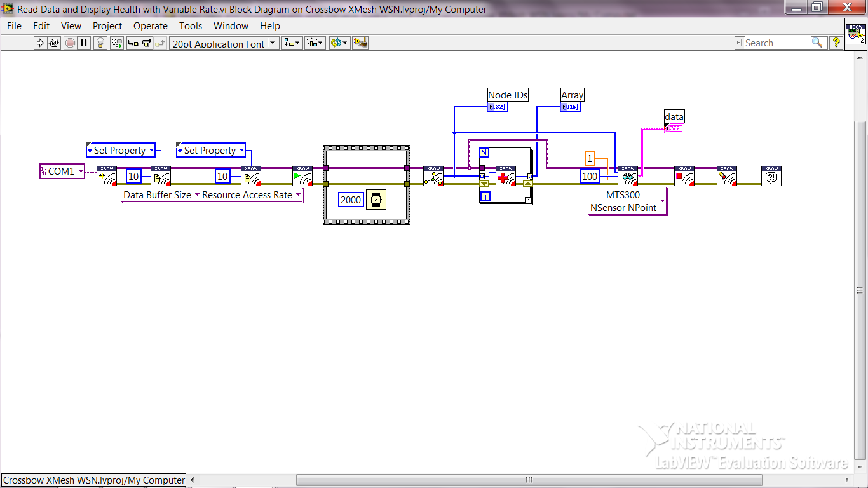
Task: Select the XBOW property node above Resource Access Rate
Action: pyautogui.click(x=251, y=175)
